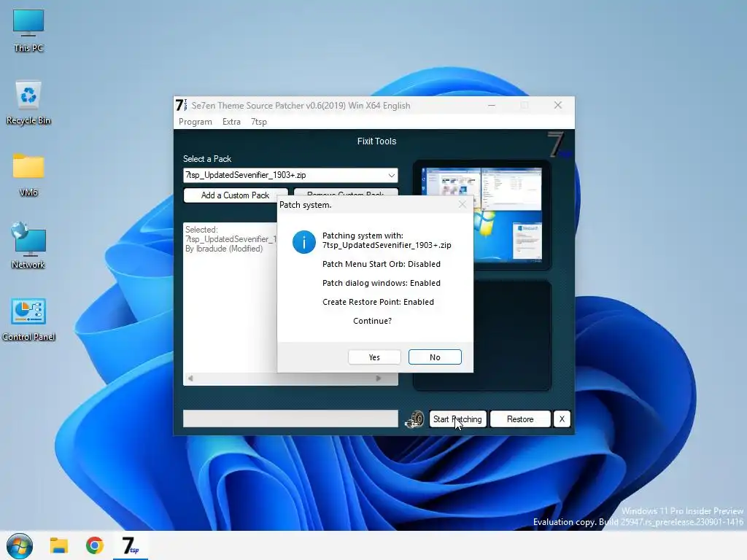Open the Extra menu
Viewport: 747px width, 560px height.
coord(231,122)
